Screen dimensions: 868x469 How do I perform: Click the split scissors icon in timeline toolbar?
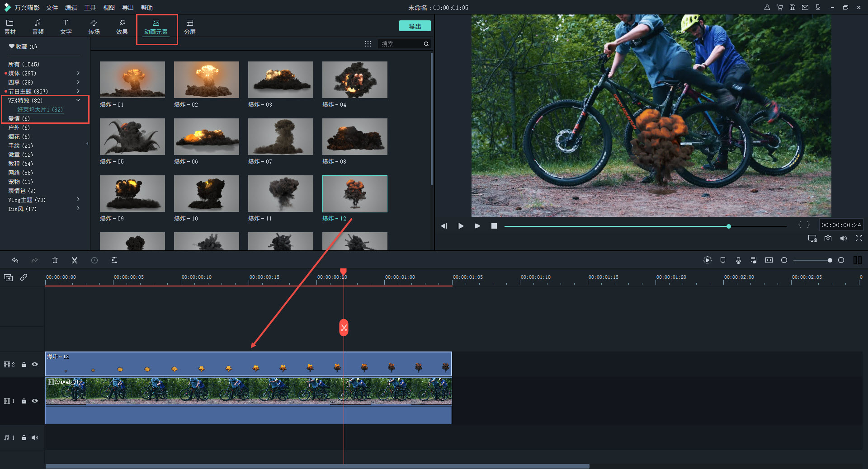click(x=75, y=260)
